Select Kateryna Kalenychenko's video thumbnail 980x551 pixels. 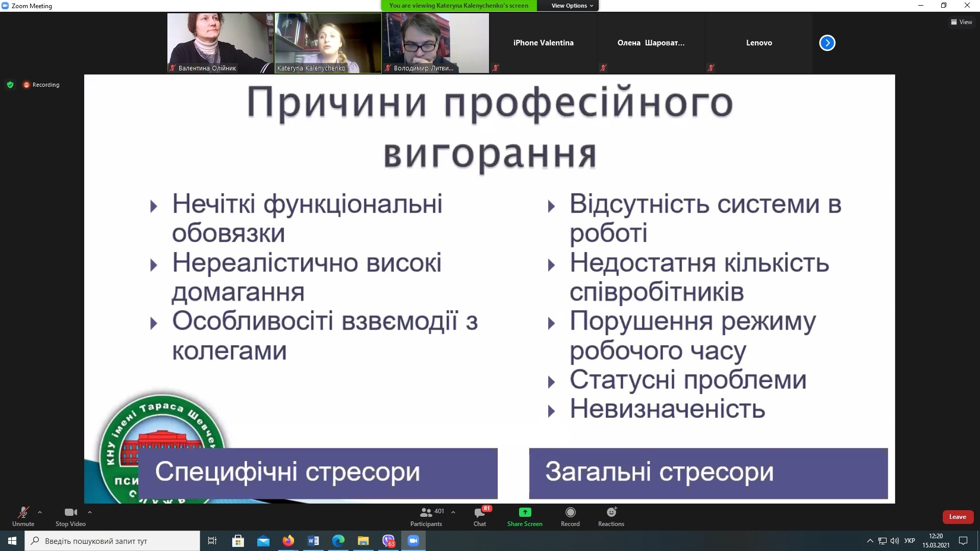(328, 43)
